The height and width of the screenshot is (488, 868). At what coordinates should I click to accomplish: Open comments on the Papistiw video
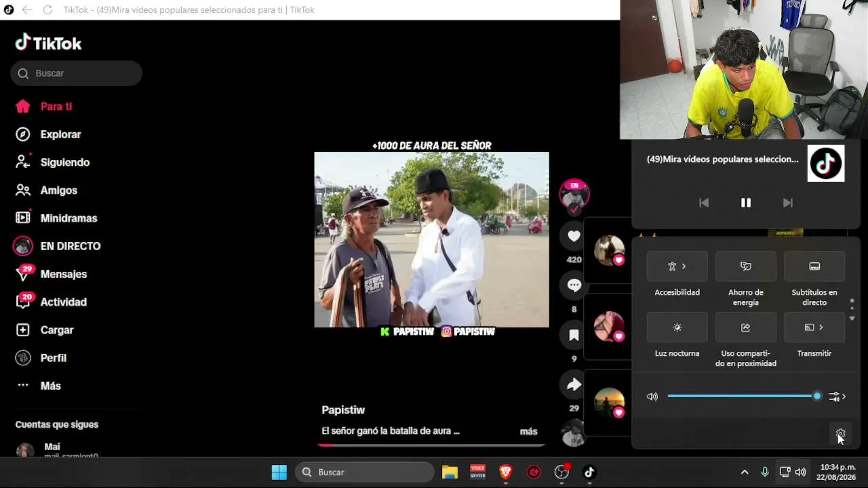click(x=574, y=285)
